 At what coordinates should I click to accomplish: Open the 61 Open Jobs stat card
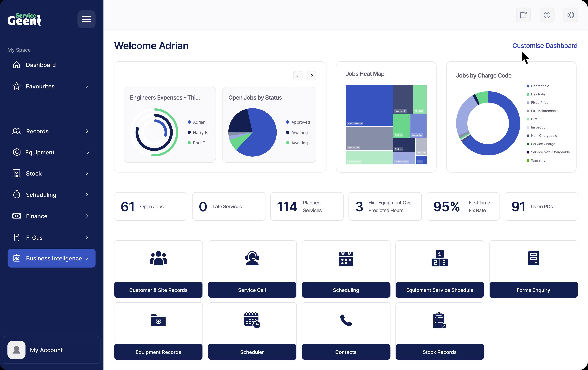tap(150, 207)
